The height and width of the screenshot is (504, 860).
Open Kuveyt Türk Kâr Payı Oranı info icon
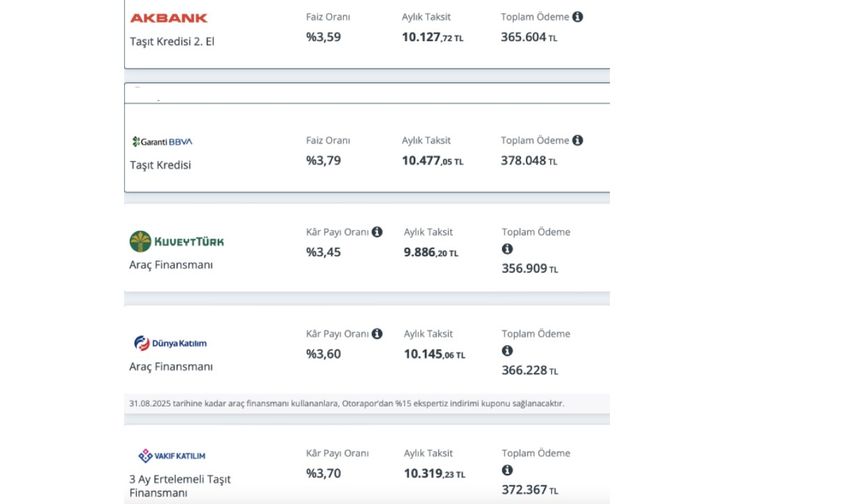(x=377, y=232)
